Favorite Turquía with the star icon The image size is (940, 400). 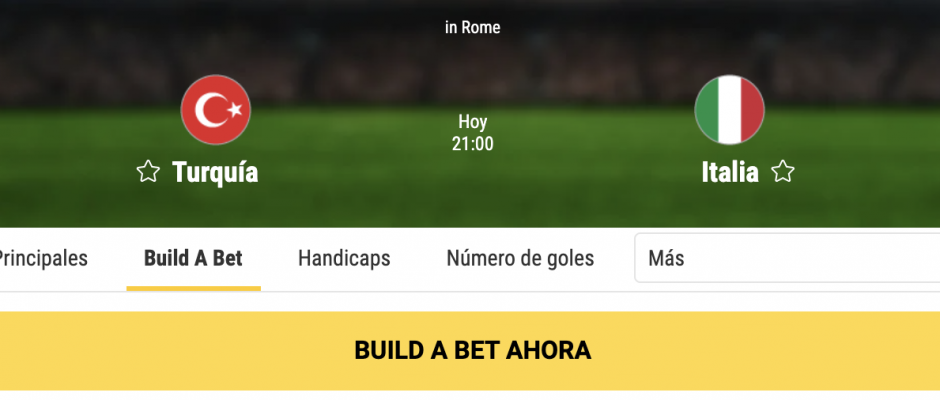click(148, 172)
